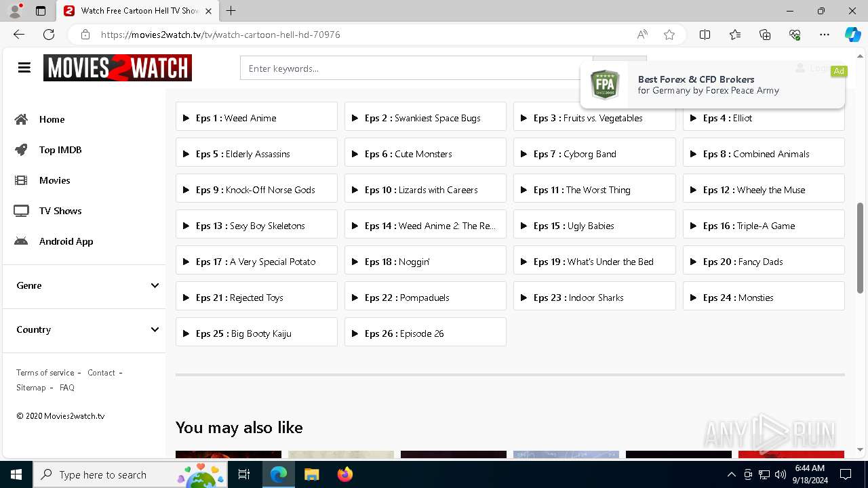Click the TV Shows monitor icon

pyautogui.click(x=22, y=211)
